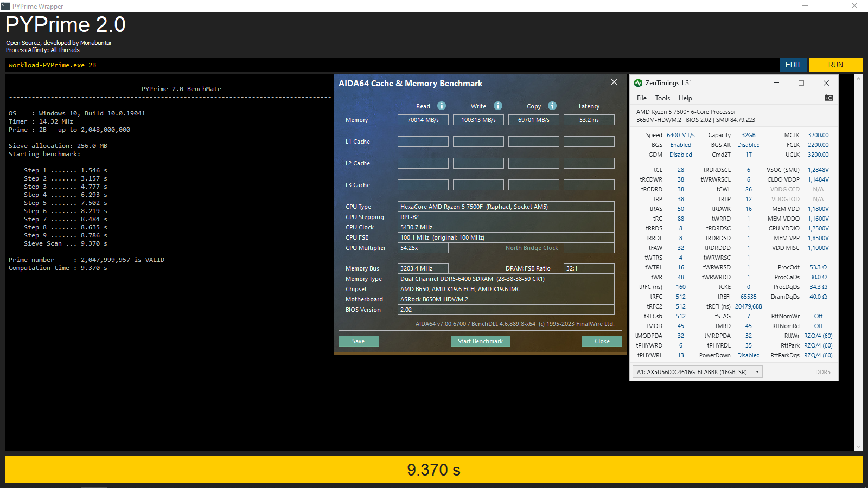Click the yellow 9.370 s result bar
868x488 pixels.
click(434, 470)
